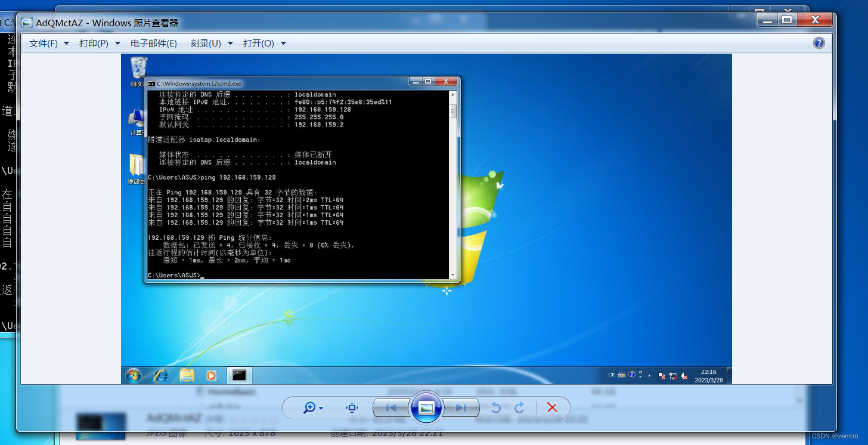Image resolution: width=868 pixels, height=445 pixels.
Task: Click the close button of pictured cmd window
Action: 445,81
